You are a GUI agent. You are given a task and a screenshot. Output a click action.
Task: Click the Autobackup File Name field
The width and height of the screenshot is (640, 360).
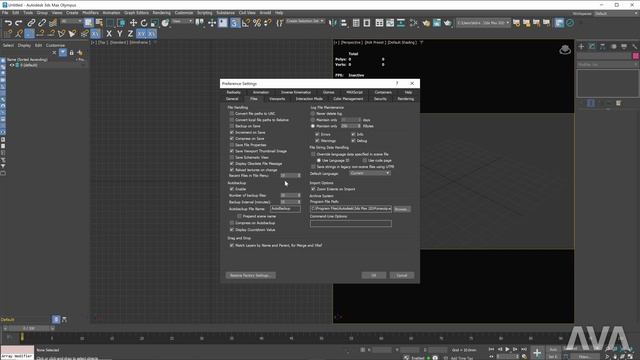click(x=285, y=209)
